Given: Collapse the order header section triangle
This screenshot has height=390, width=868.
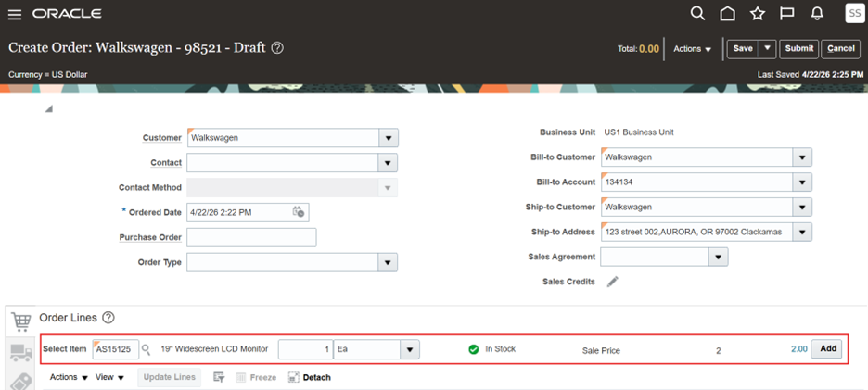Looking at the screenshot, I should point(49,109).
